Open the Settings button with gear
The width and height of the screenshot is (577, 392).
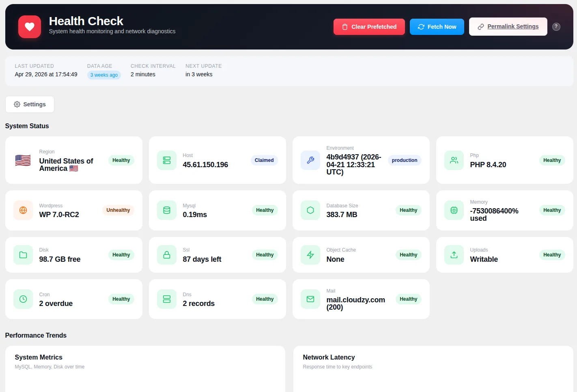(x=30, y=104)
